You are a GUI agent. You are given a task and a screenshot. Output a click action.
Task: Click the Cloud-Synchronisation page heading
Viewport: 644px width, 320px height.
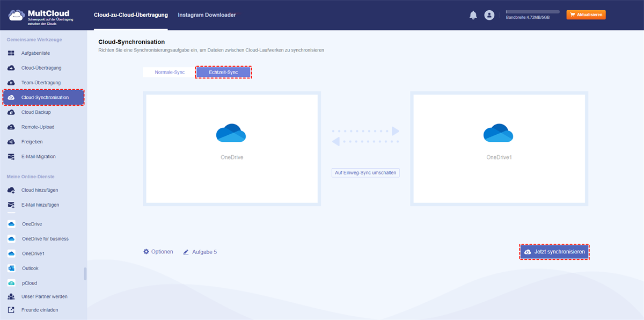tap(131, 42)
